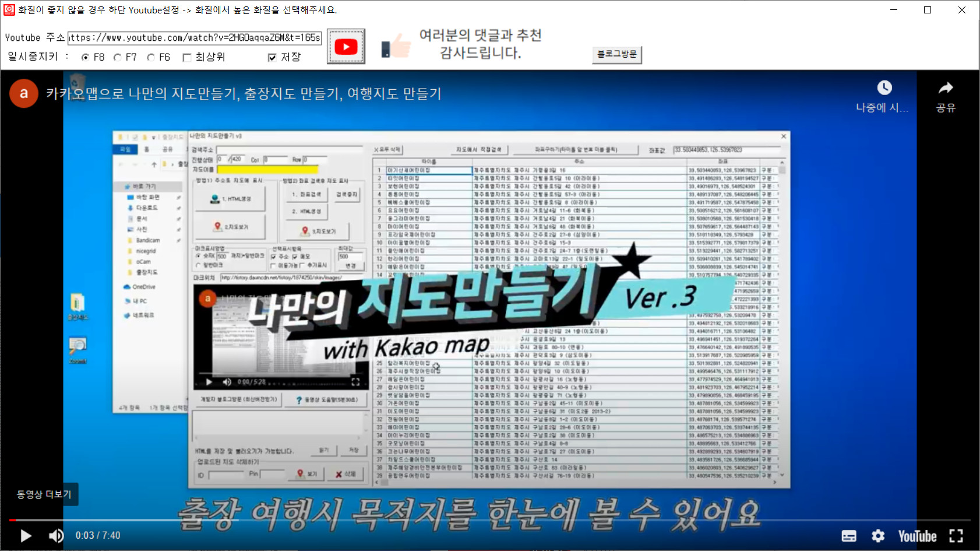Viewport: 980px width, 551px height.
Task: Minimize the viewer window
Action: pyautogui.click(x=894, y=10)
